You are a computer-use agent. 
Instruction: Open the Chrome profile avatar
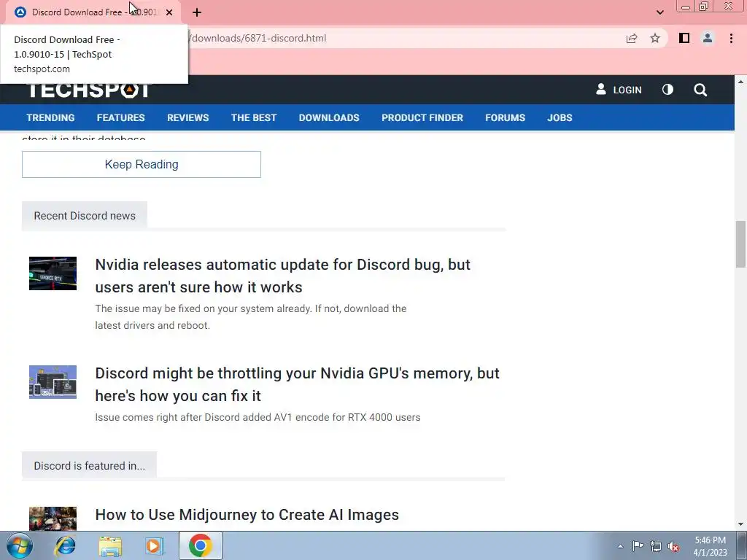[708, 38]
